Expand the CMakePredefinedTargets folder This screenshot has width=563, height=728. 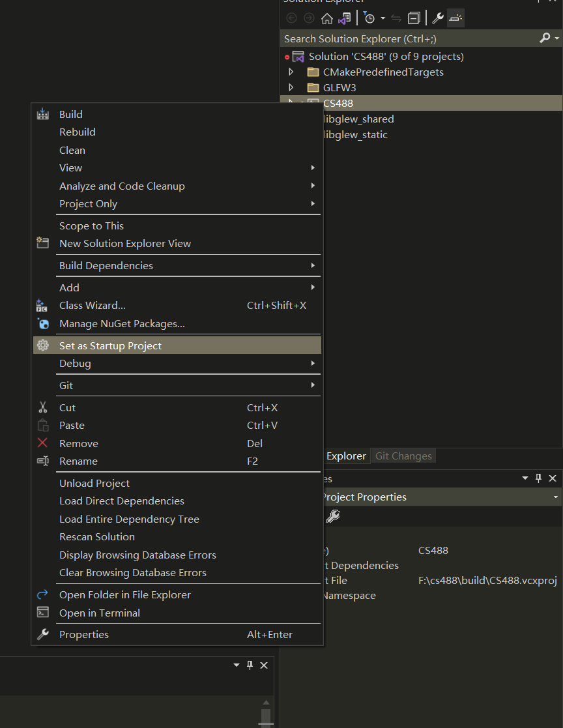point(291,72)
